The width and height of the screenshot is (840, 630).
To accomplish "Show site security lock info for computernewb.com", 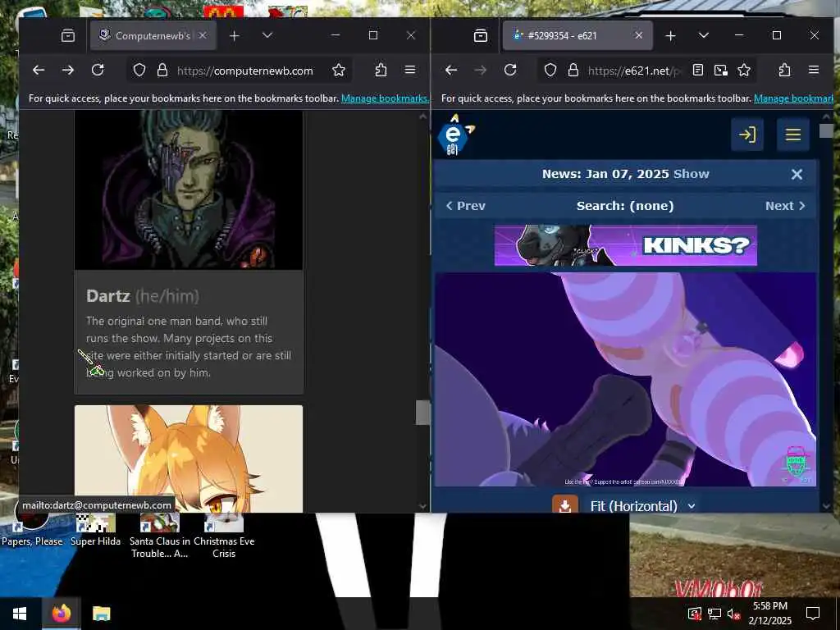I will click(x=162, y=71).
